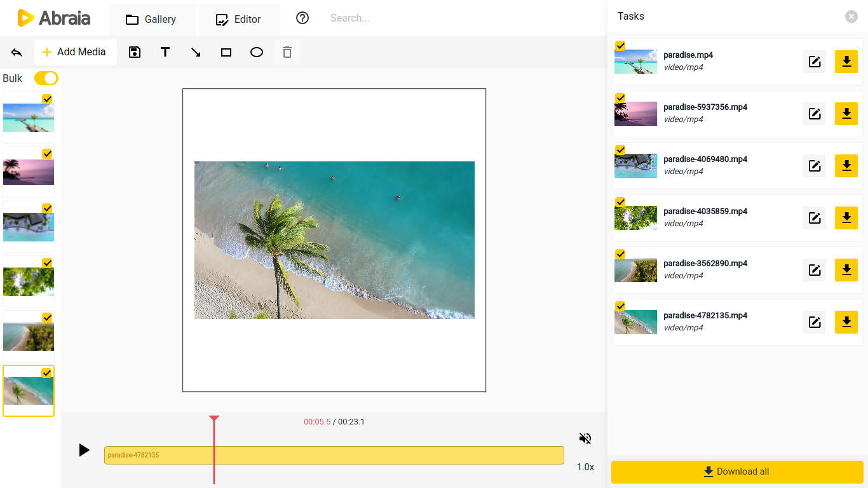Select the Ellipse shape tool
868x488 pixels.
256,52
